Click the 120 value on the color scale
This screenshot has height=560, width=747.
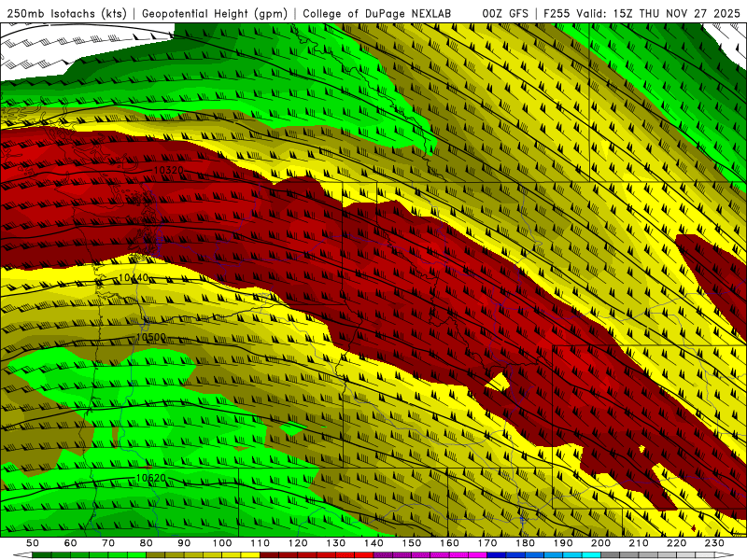click(298, 543)
